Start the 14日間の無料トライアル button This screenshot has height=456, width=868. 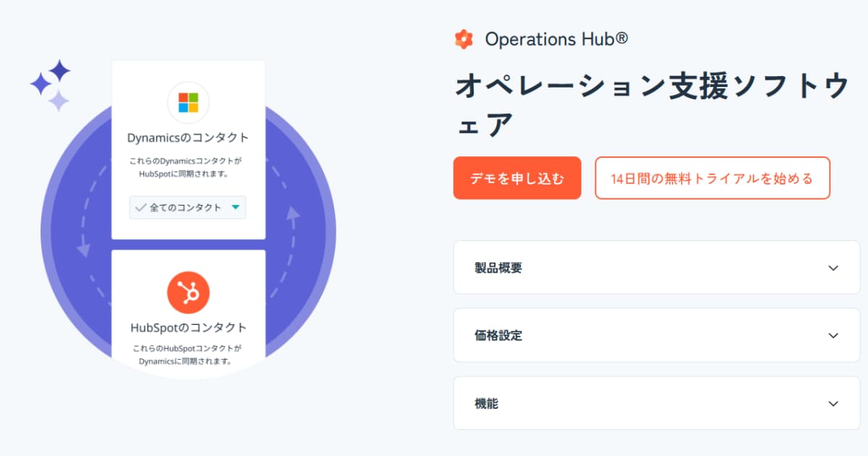[x=712, y=178]
